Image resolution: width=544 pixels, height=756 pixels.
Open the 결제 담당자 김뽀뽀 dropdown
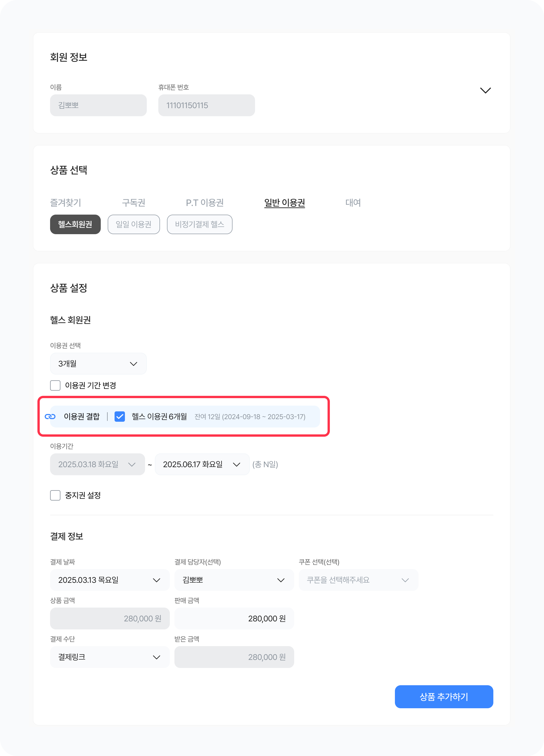(234, 580)
